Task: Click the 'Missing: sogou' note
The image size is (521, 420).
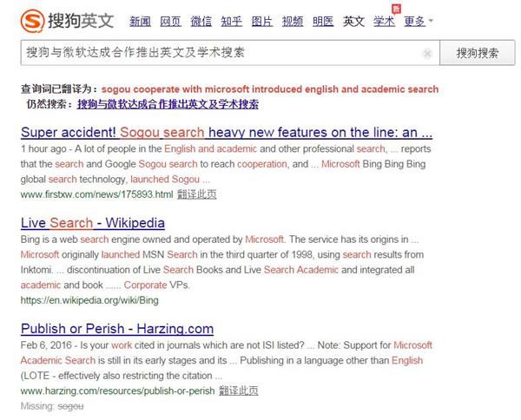Action: tap(52, 406)
